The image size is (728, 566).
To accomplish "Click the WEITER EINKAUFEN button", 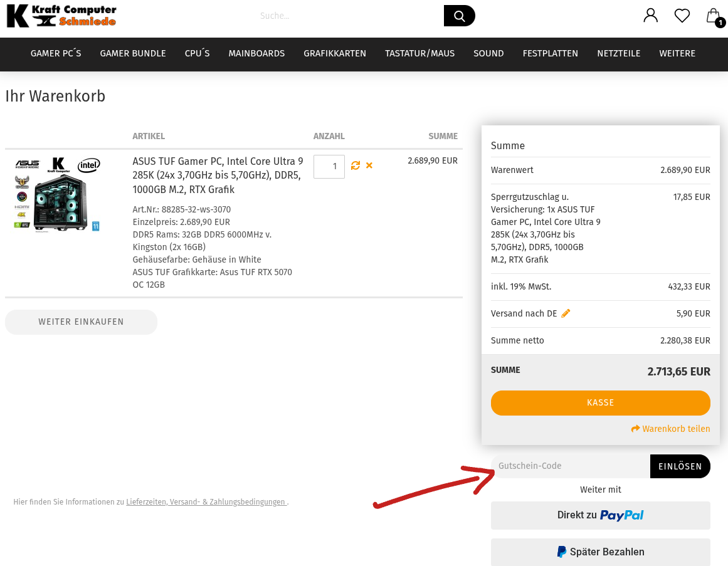I will (81, 322).
